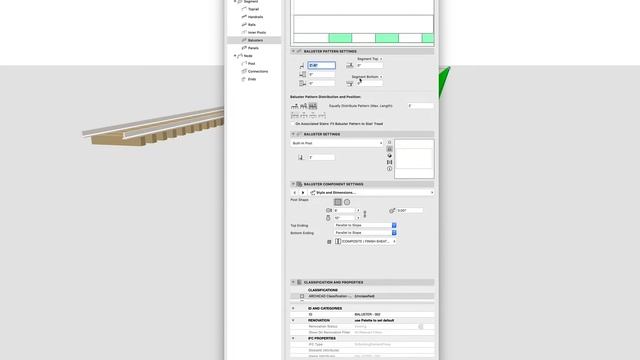Edit the post rotation angle field

(409, 211)
